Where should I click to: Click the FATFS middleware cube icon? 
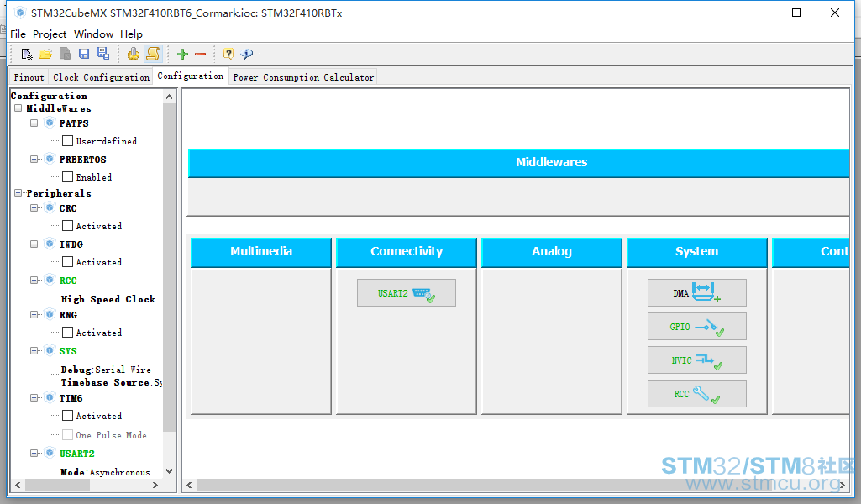[50, 123]
